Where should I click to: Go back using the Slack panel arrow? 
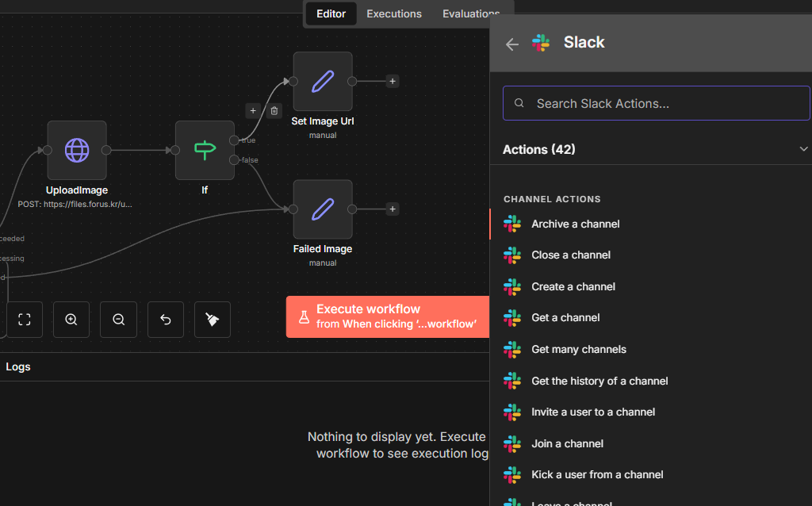pyautogui.click(x=512, y=44)
